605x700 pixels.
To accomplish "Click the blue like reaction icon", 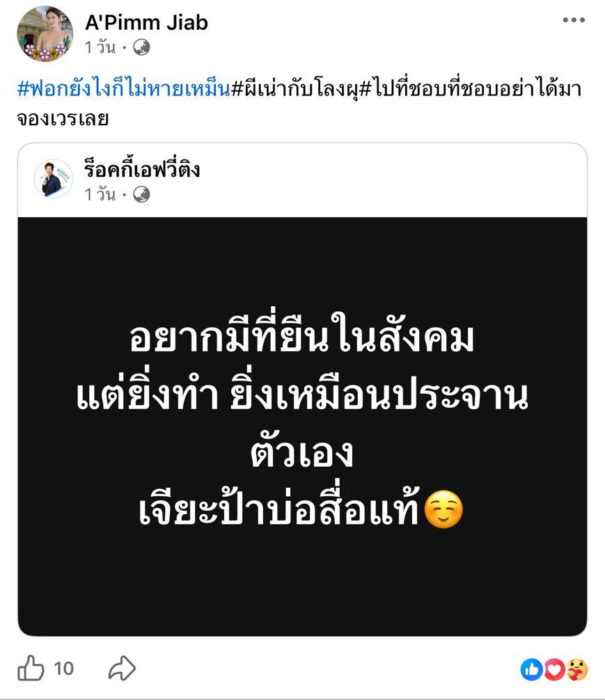I will click(x=532, y=669).
